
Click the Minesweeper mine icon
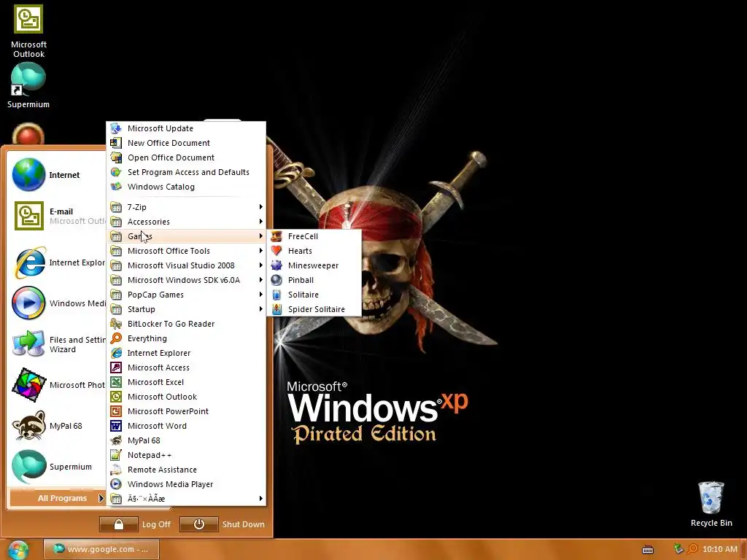276,265
